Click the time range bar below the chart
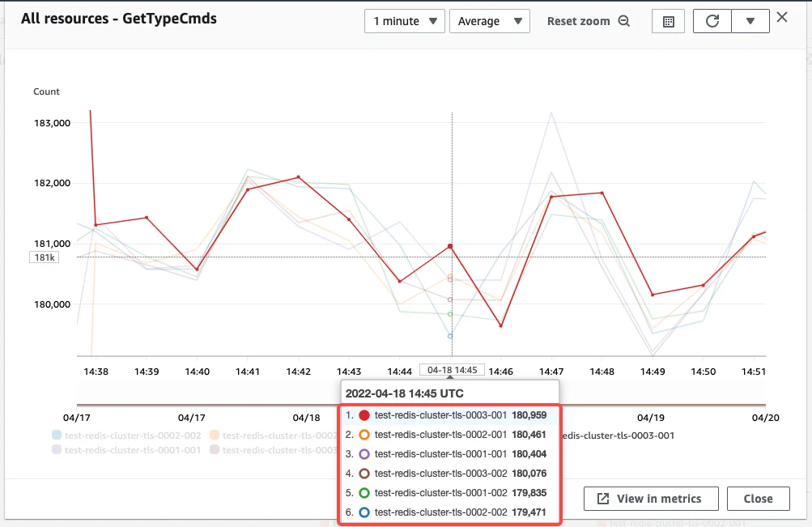 click(x=421, y=406)
